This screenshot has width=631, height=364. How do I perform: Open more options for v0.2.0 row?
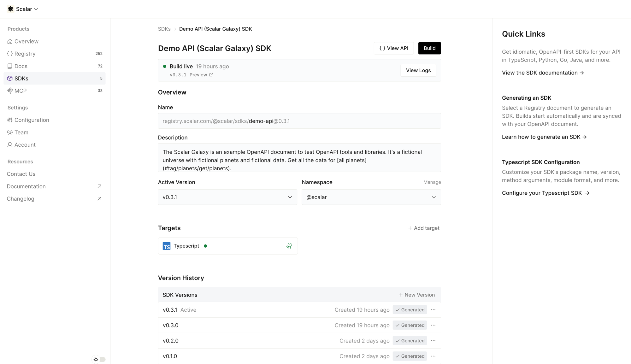[x=433, y=341]
